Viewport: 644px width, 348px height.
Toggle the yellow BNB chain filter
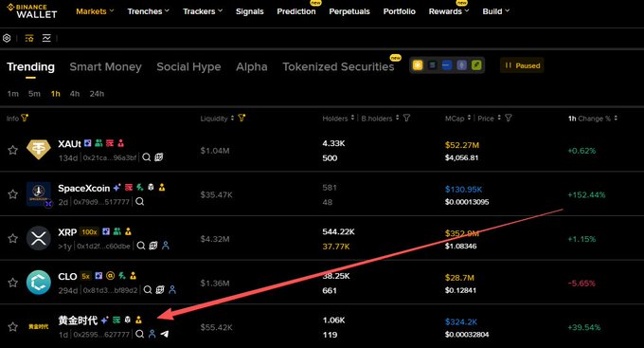[x=418, y=65]
